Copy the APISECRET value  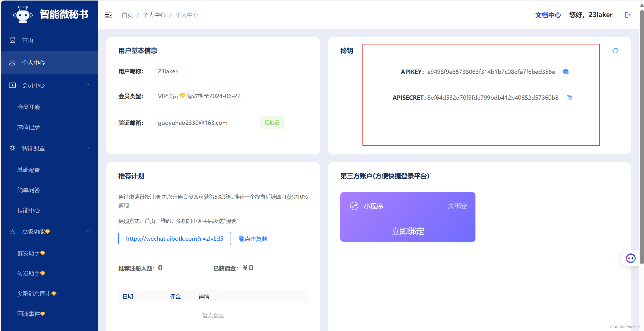pyautogui.click(x=569, y=98)
